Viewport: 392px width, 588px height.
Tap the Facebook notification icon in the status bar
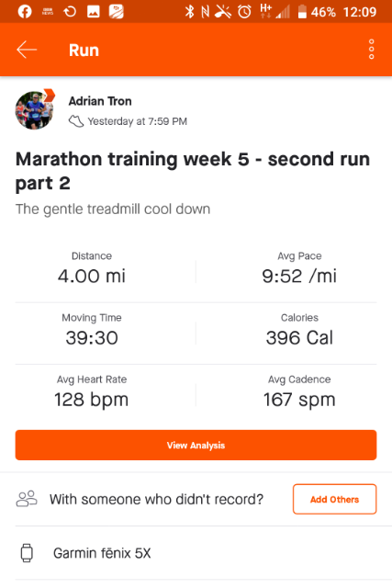25,12
